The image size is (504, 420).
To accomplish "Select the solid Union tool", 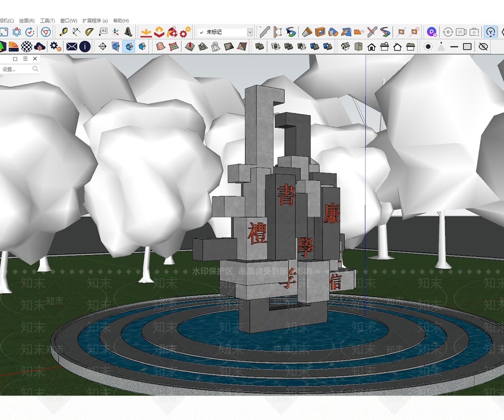I will (289, 47).
